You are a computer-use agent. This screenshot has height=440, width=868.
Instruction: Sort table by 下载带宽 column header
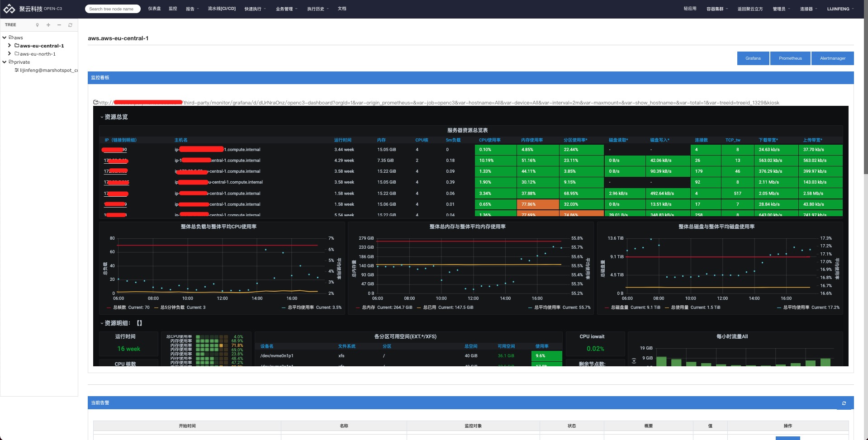tap(768, 140)
